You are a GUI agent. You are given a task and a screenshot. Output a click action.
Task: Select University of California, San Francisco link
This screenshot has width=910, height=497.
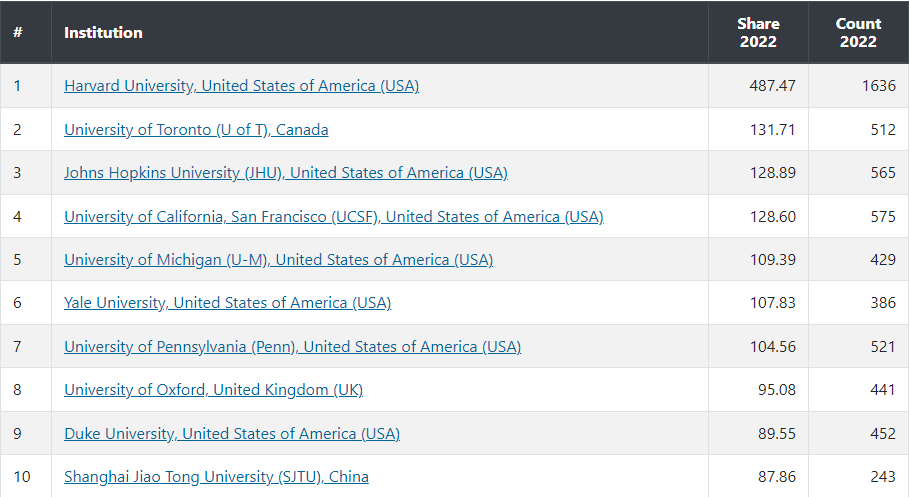333,216
